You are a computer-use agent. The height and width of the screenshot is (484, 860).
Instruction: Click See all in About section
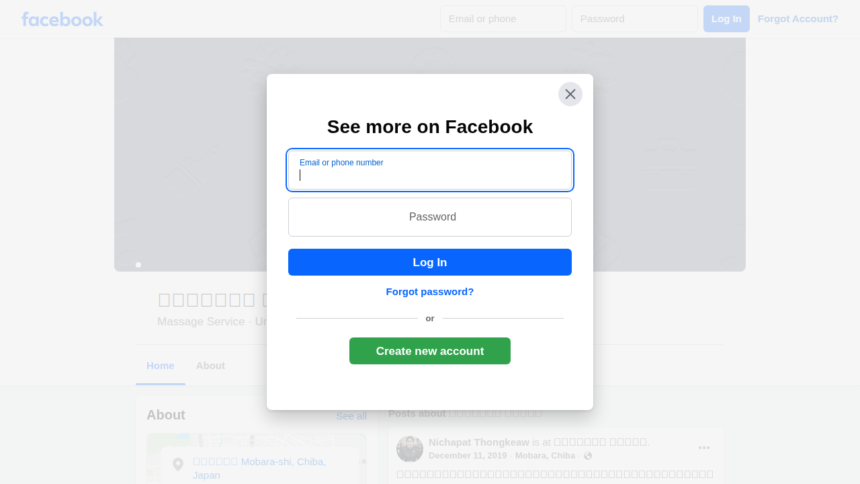pyautogui.click(x=351, y=416)
